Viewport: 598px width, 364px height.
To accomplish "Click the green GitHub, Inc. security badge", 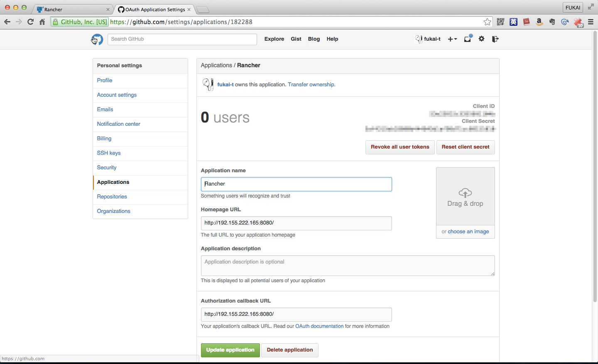I will tap(80, 22).
